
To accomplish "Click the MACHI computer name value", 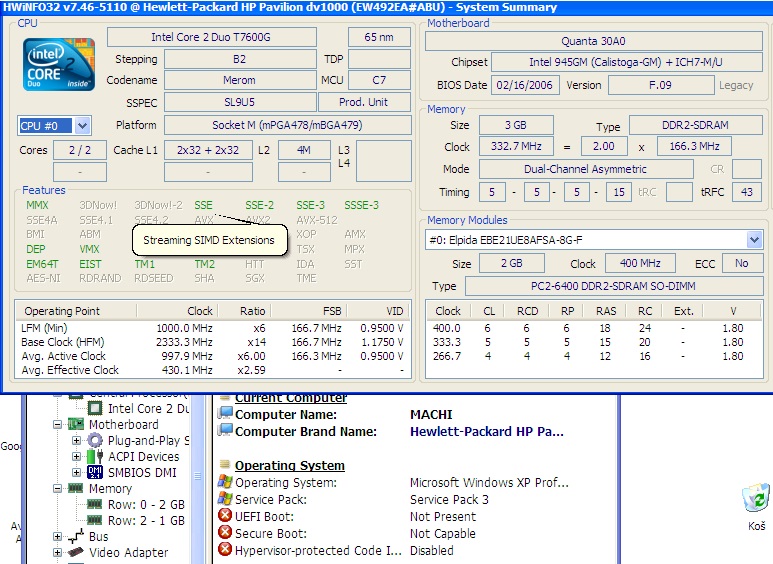I will pyautogui.click(x=431, y=415).
